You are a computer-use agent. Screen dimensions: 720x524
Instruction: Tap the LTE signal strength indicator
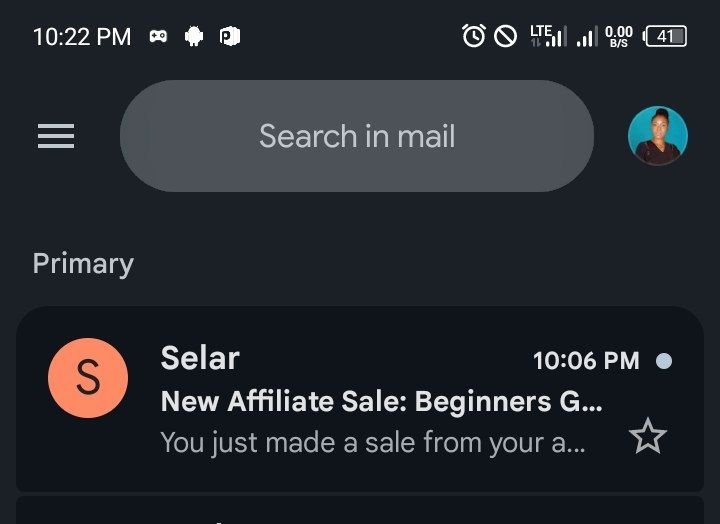548,36
